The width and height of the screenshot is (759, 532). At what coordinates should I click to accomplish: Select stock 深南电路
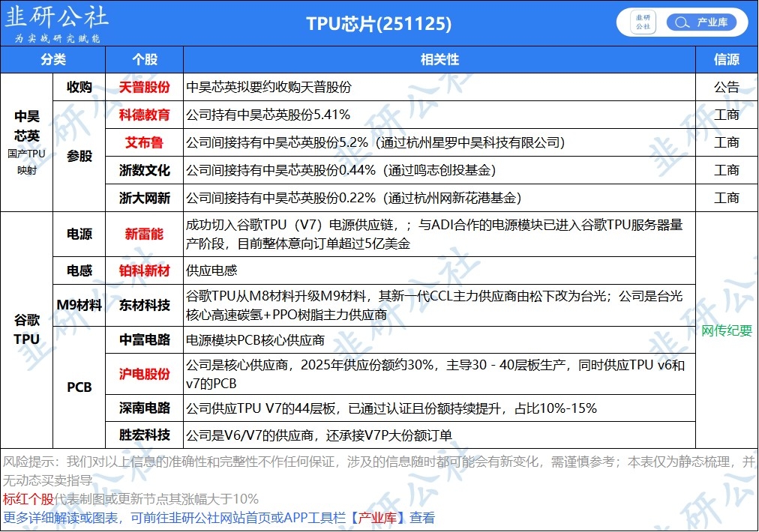click(144, 408)
